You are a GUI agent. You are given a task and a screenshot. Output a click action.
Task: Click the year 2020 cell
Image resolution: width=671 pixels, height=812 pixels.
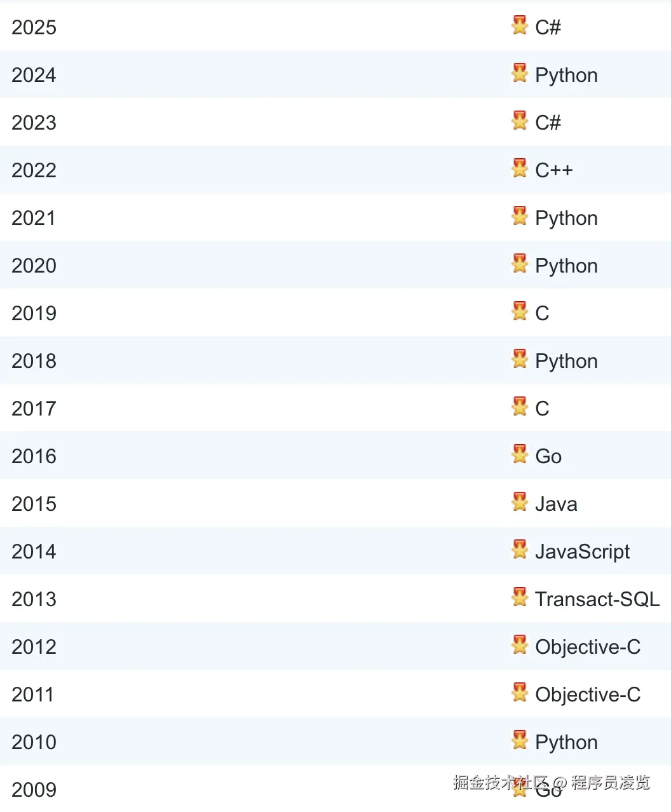[34, 266]
